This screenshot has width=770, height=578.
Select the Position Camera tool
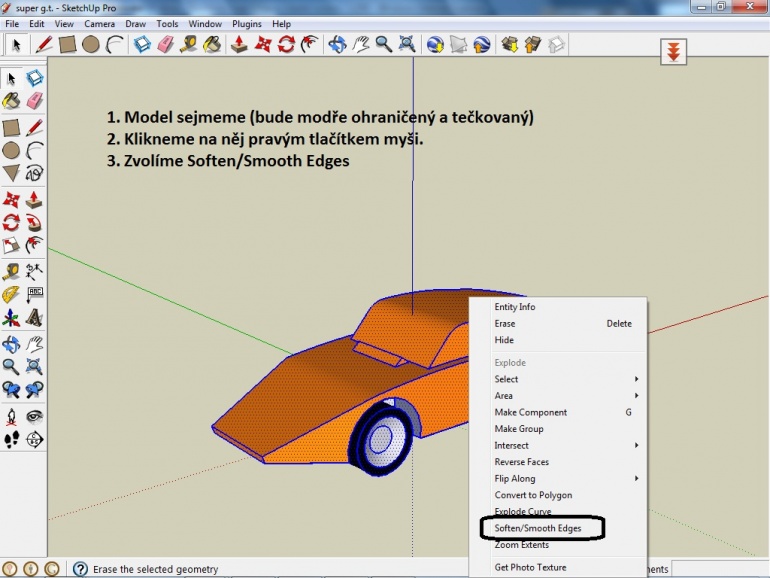click(x=11, y=417)
